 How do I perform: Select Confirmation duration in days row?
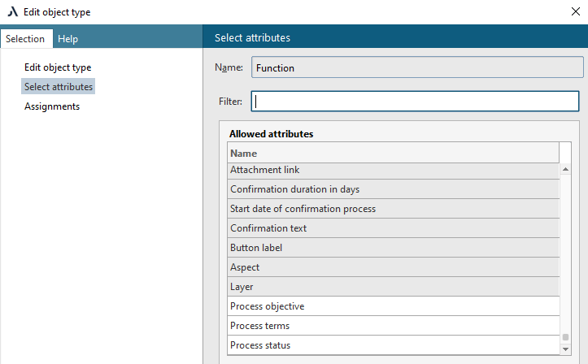tap(393, 189)
